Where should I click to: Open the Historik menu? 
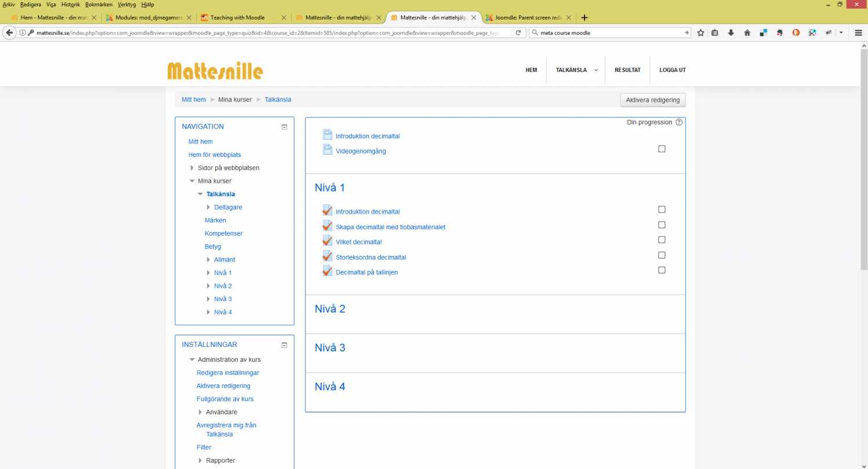click(71, 5)
